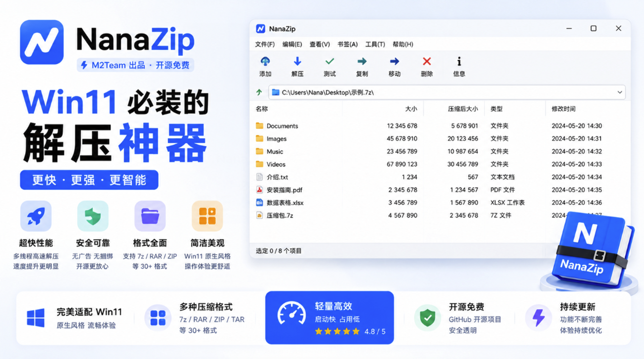
Task: Click the size value 12 345 678
Action: (x=402, y=125)
